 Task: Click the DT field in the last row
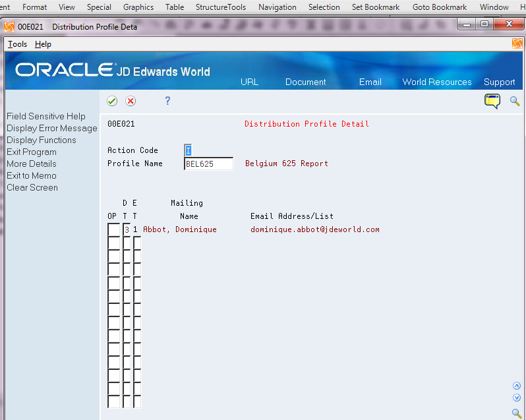click(x=127, y=402)
